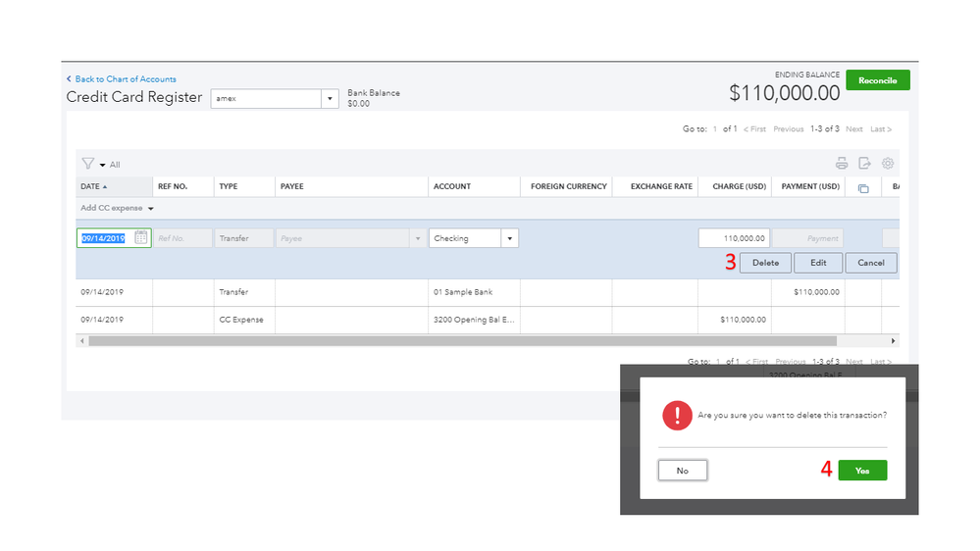Select the 01 Sample Bank transfer row

[x=488, y=292]
